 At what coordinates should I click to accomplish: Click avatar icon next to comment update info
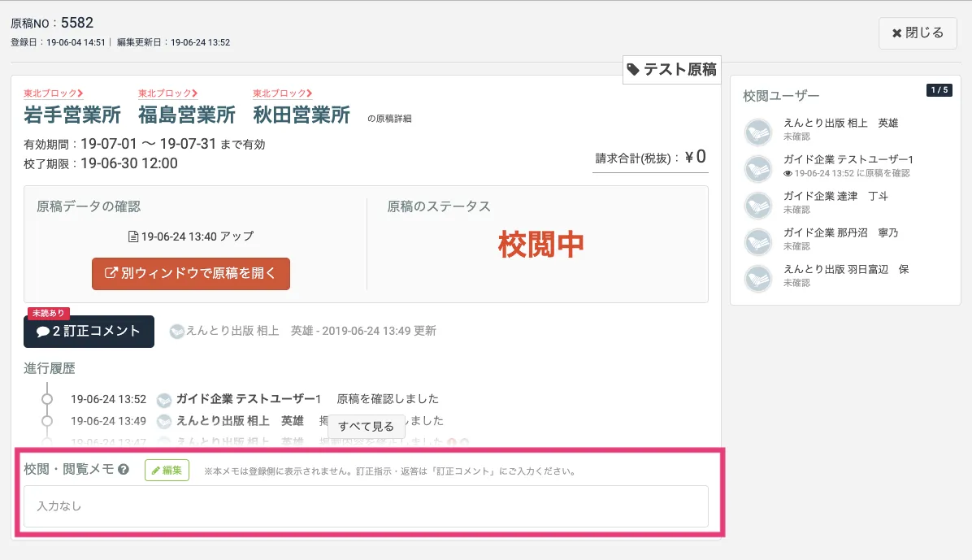(176, 331)
